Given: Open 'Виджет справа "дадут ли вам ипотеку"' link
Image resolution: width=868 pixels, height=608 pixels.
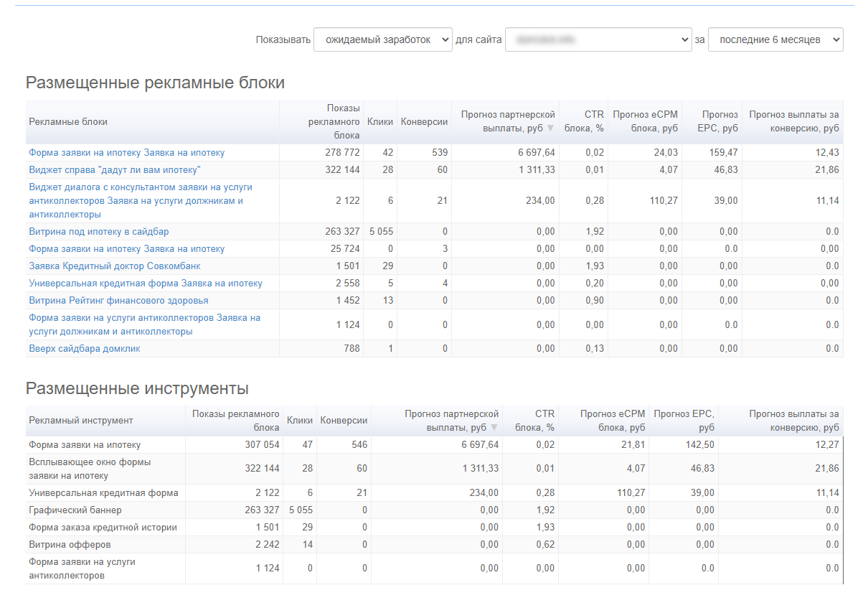Looking at the screenshot, I should pyautogui.click(x=115, y=170).
